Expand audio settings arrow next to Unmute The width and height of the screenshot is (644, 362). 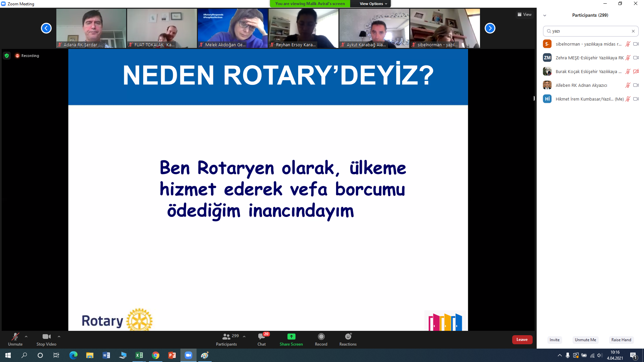tap(26, 337)
